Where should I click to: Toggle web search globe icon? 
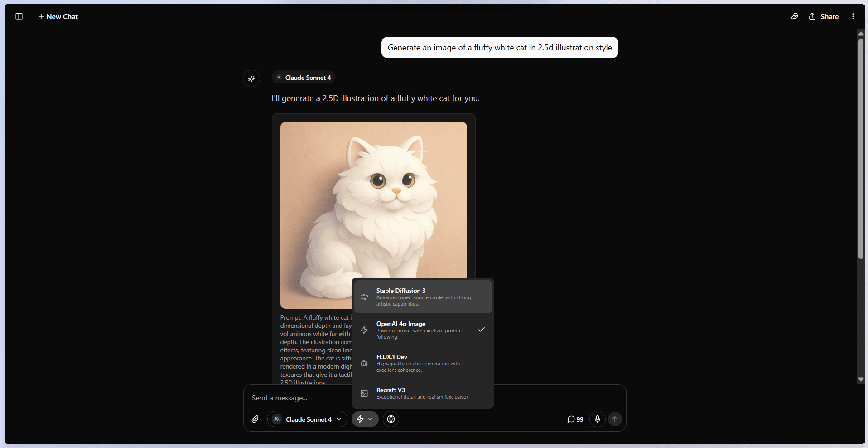pos(391,419)
